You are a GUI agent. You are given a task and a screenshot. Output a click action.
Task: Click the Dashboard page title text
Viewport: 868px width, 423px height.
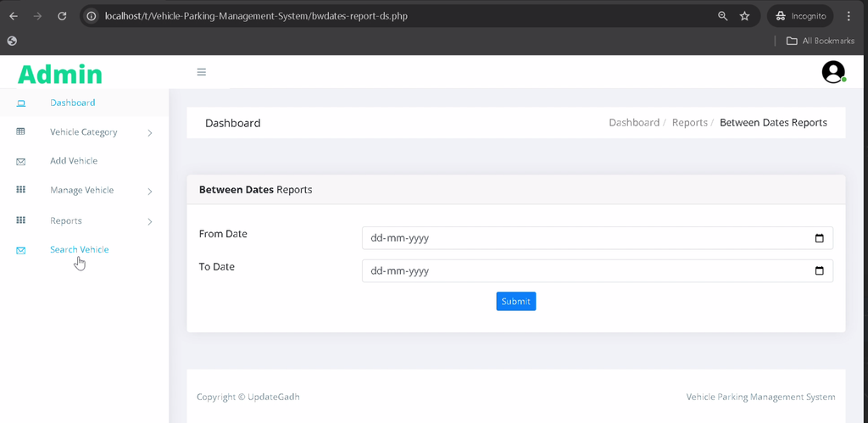tap(232, 123)
